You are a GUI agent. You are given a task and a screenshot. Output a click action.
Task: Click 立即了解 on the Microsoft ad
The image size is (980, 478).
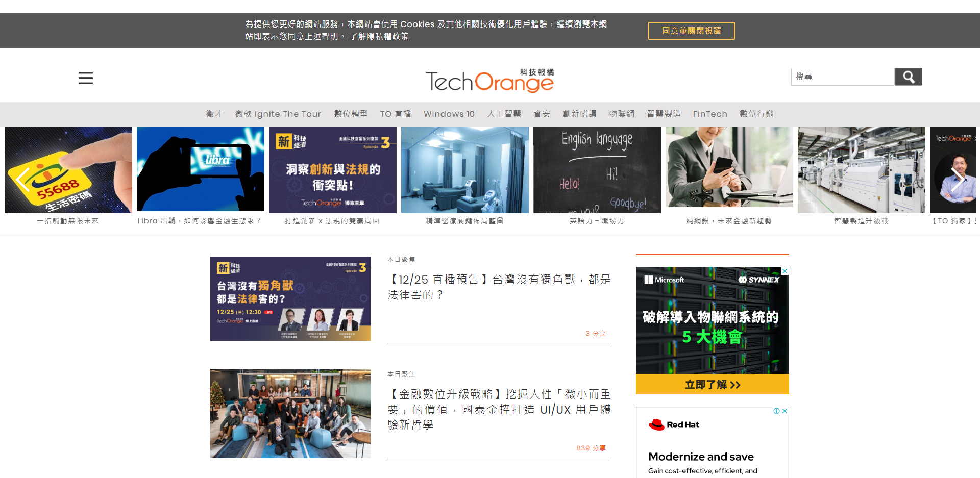click(x=712, y=385)
